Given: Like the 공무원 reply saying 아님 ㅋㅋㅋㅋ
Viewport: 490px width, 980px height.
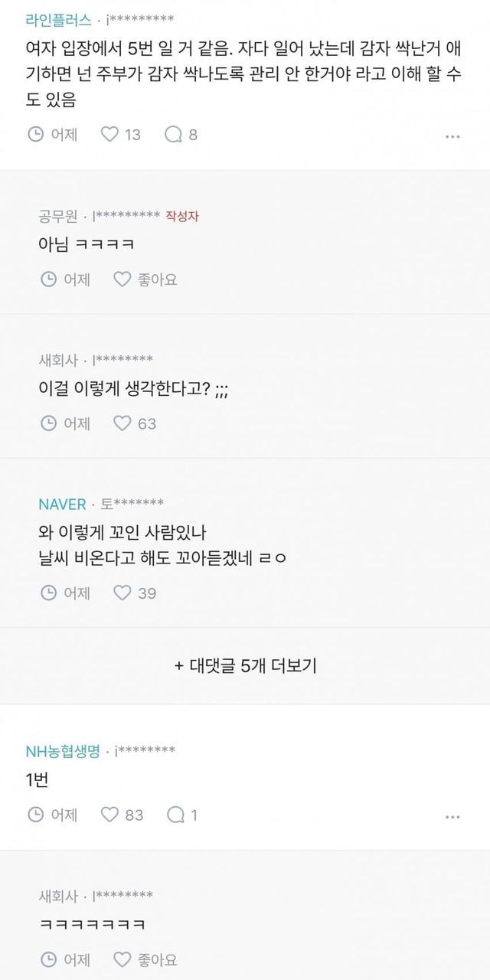Looking at the screenshot, I should 122,279.
